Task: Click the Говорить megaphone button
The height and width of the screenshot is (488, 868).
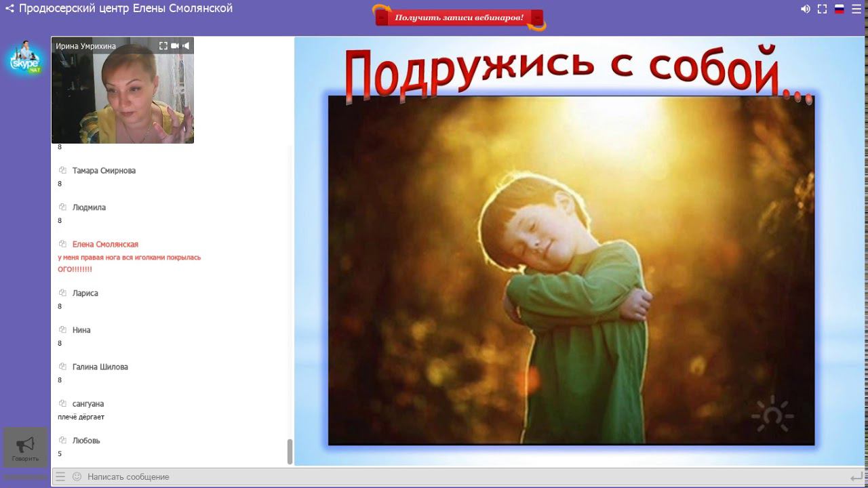Action: [25, 447]
